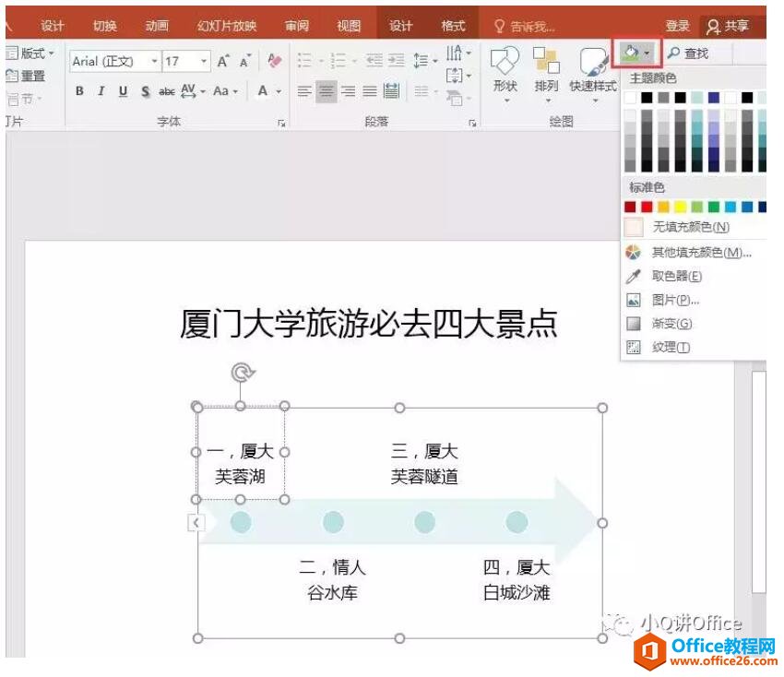This screenshot has width=784, height=677.
Task: Switch to the 视图 (View) ribbon tab
Action: pos(347,25)
